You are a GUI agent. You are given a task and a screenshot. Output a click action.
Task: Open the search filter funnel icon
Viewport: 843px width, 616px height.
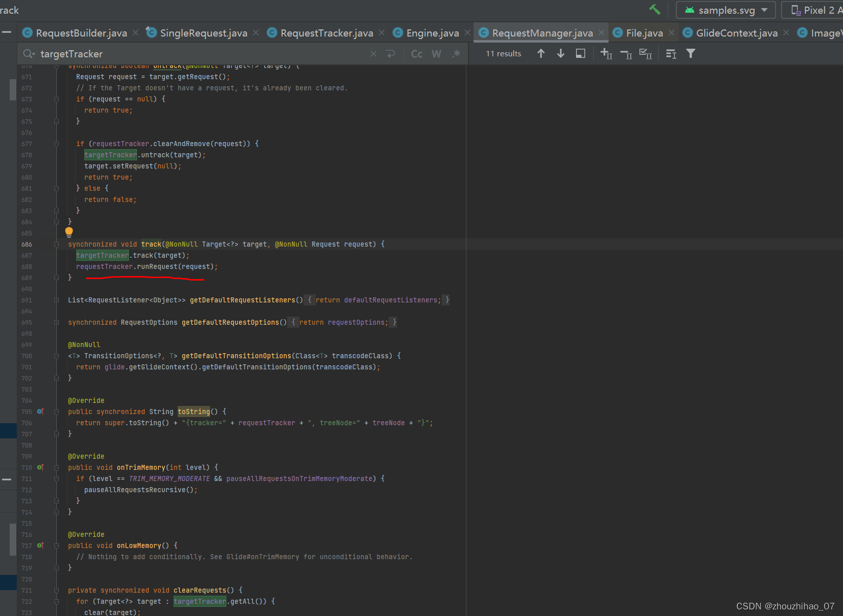point(691,53)
